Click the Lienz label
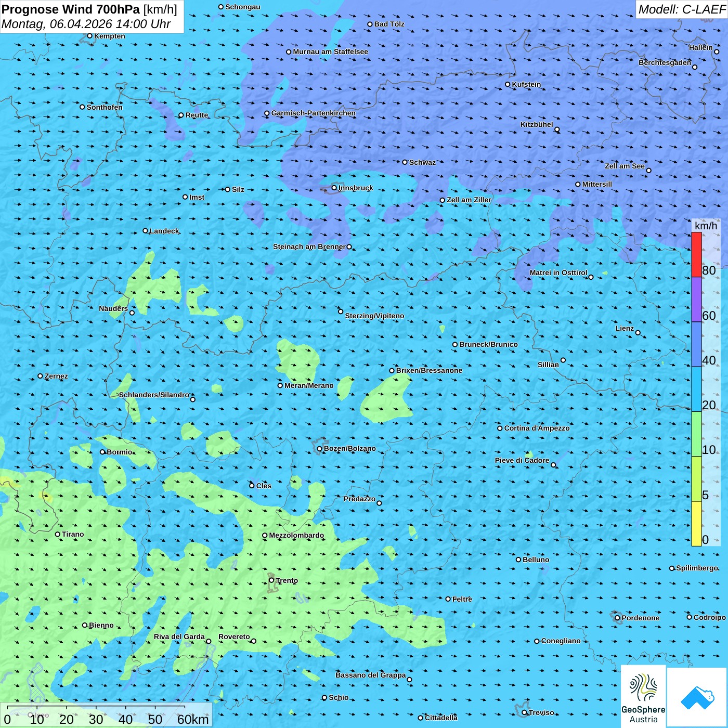The image size is (728, 728). 625,328
